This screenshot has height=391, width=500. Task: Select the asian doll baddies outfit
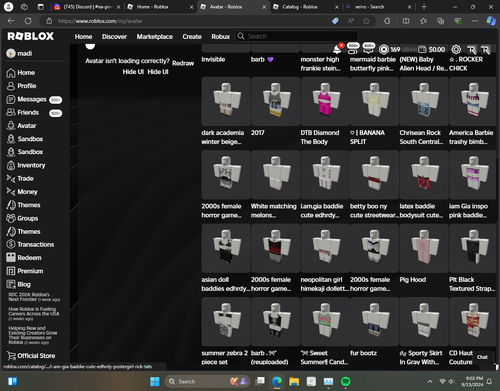(x=226, y=248)
